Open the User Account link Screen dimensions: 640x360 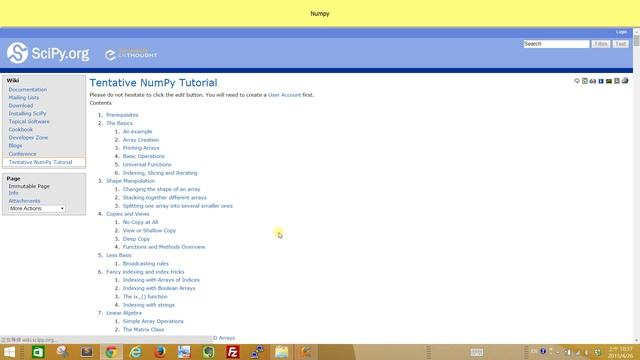tap(284, 95)
